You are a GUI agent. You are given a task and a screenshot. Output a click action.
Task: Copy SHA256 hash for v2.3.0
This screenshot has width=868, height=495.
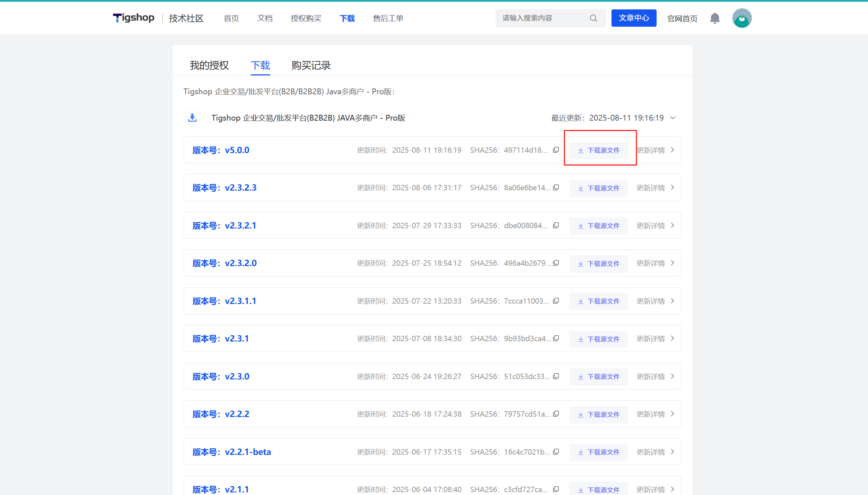pos(556,376)
